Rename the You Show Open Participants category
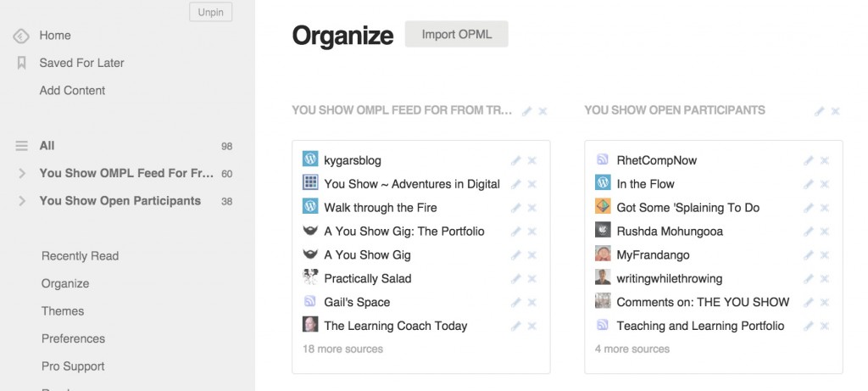 click(x=820, y=111)
